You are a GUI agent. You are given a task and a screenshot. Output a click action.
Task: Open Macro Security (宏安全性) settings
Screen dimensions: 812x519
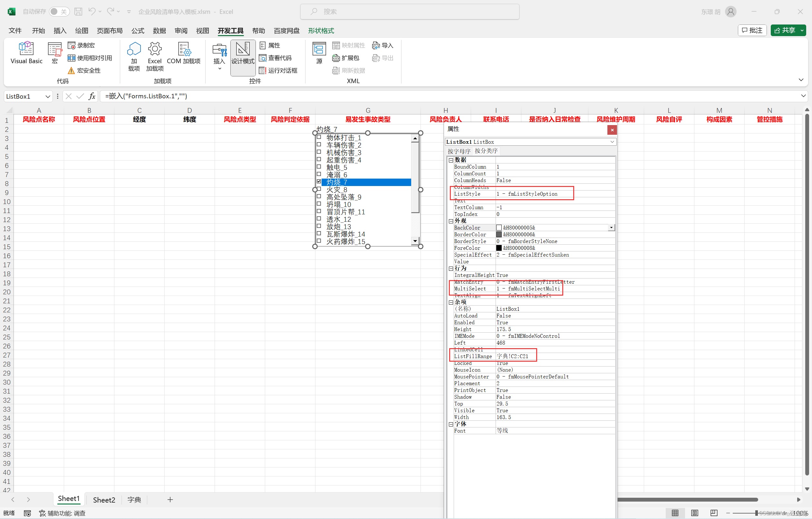pyautogui.click(x=84, y=70)
